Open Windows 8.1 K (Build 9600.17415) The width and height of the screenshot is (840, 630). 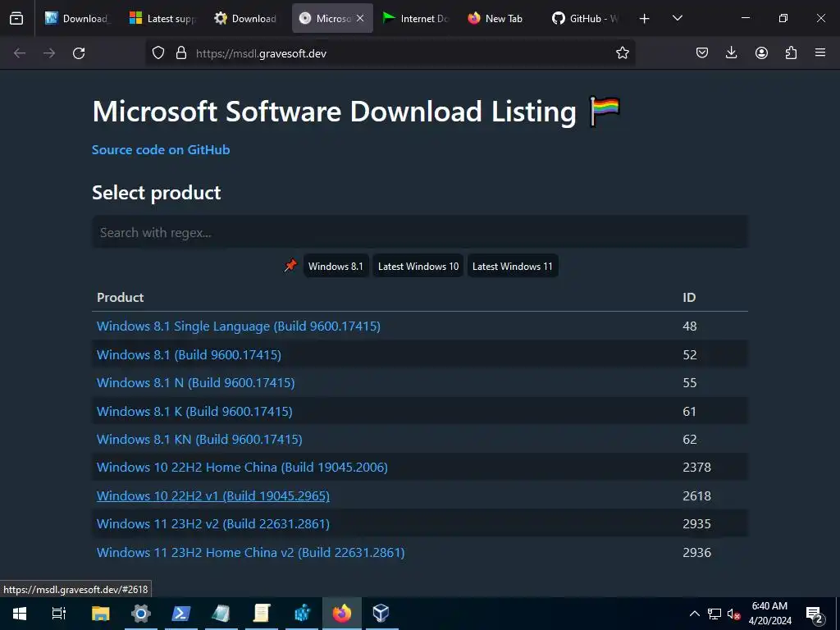194,412
